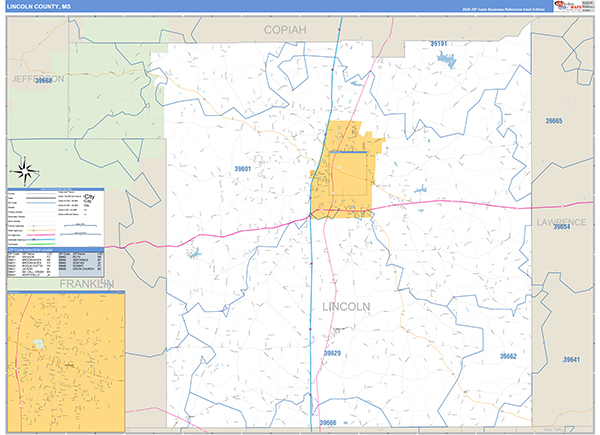This screenshot has height=435, width=600.
Task: Click the LINCOLN COUNTY, MS title
Action: pos(39,7)
